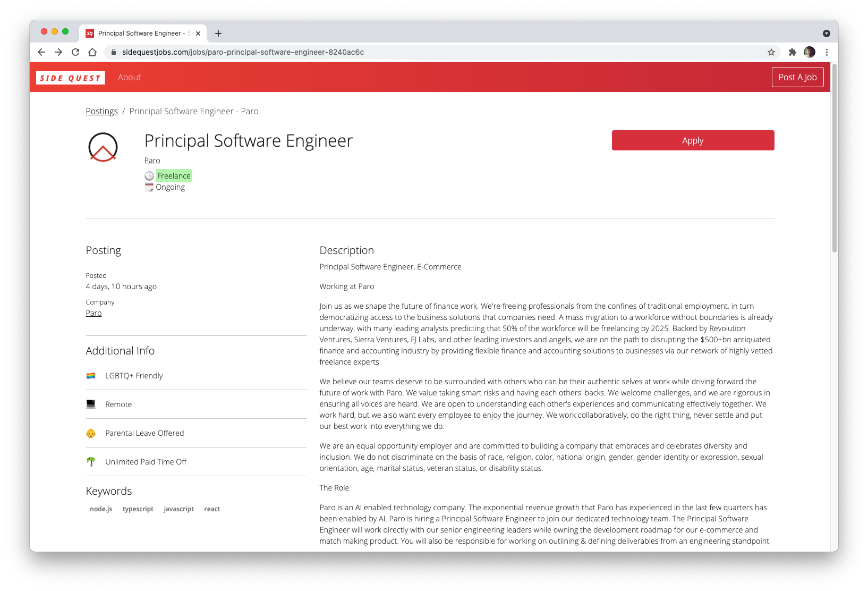Open the Paro link under the job title
868x591 pixels.
152,161
